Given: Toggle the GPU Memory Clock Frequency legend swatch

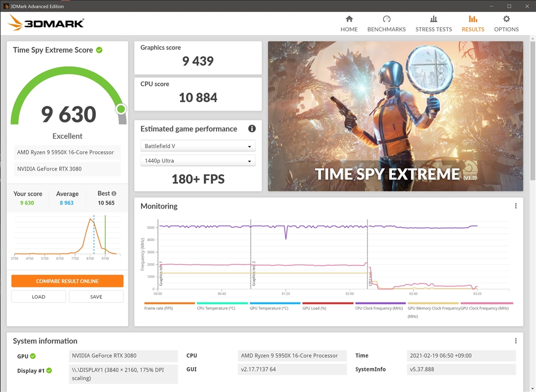Looking at the screenshot, I should 433,303.
